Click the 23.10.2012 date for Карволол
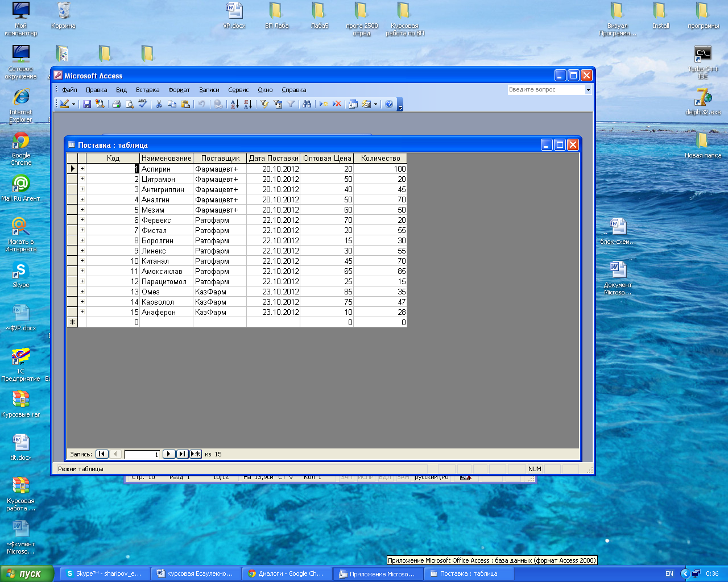This screenshot has width=728, height=582. click(273, 302)
